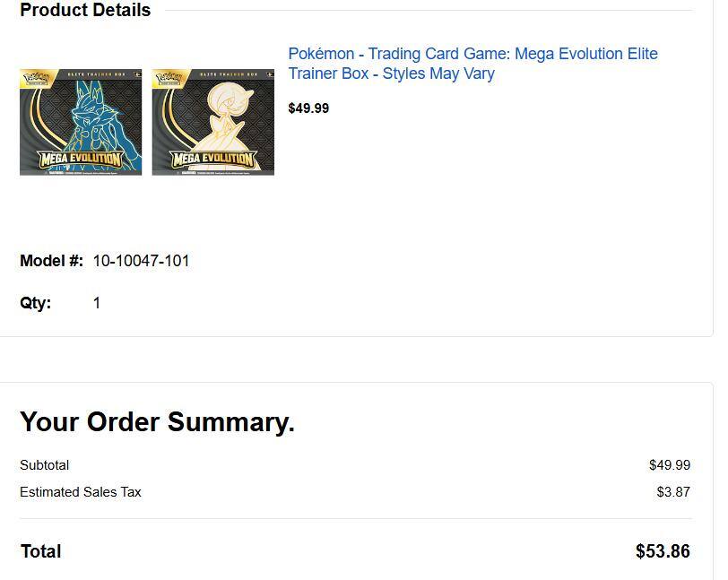The height and width of the screenshot is (580, 728).
Task: Select the model number 10-10047-101
Action: coord(141,261)
